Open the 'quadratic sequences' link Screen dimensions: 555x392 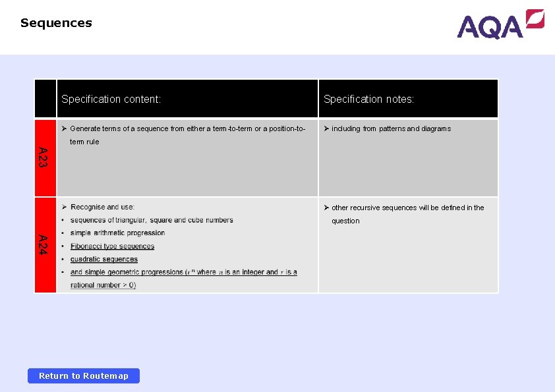[x=104, y=259]
